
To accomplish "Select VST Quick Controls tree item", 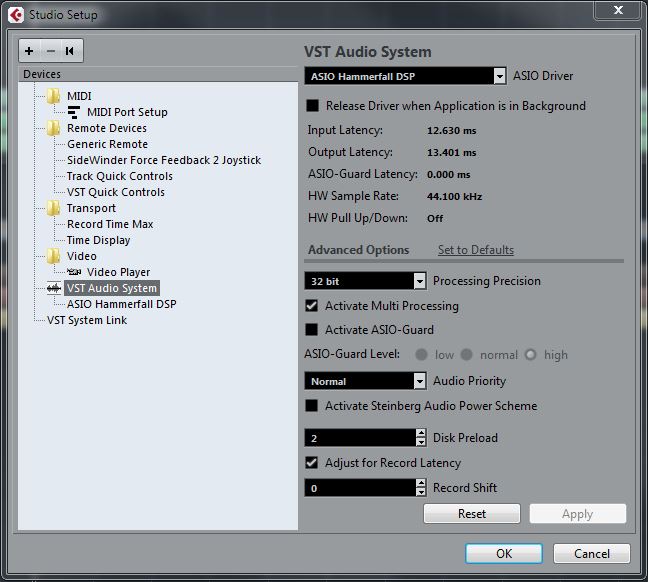I will 116,192.
